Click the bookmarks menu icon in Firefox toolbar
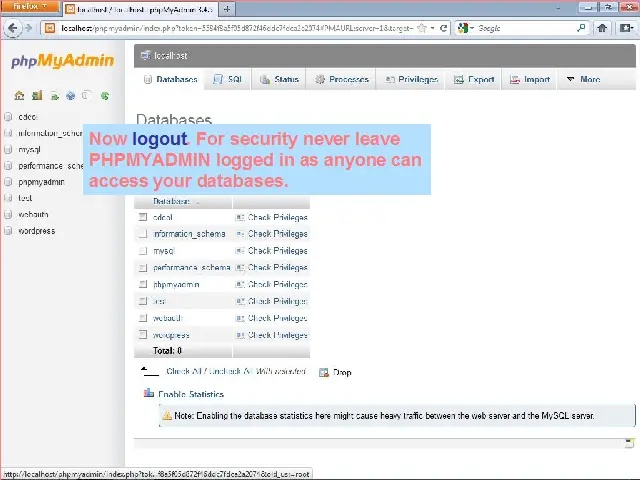This screenshot has width=640, height=480. pos(625,28)
